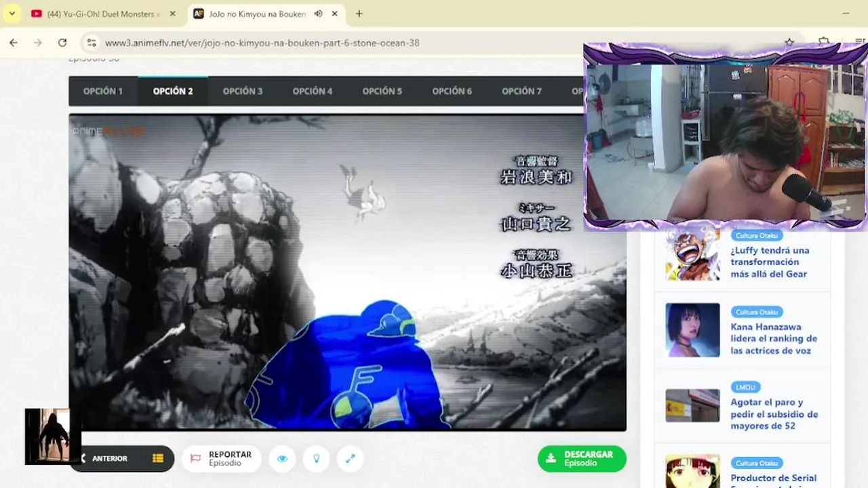Select OPCIÓN 5 video server
868x488 pixels.
[382, 91]
